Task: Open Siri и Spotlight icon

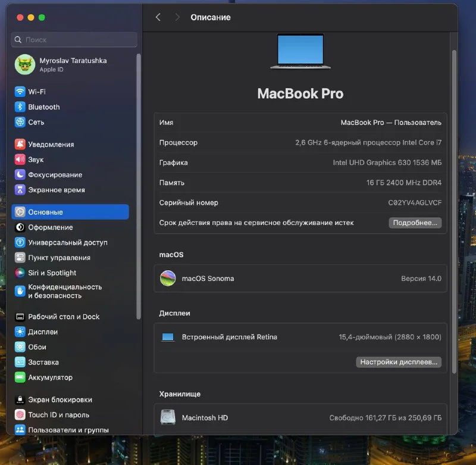Action: (x=20, y=273)
